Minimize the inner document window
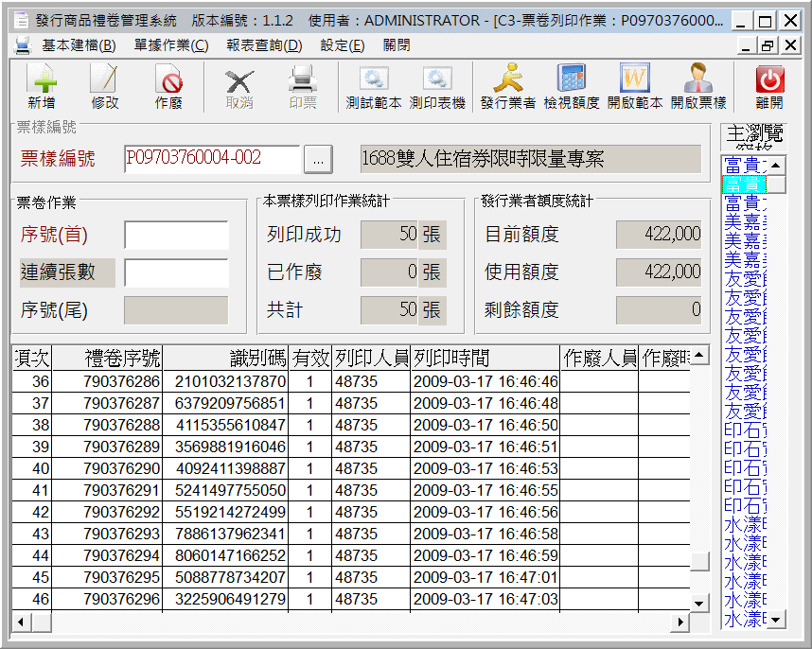 point(746,45)
